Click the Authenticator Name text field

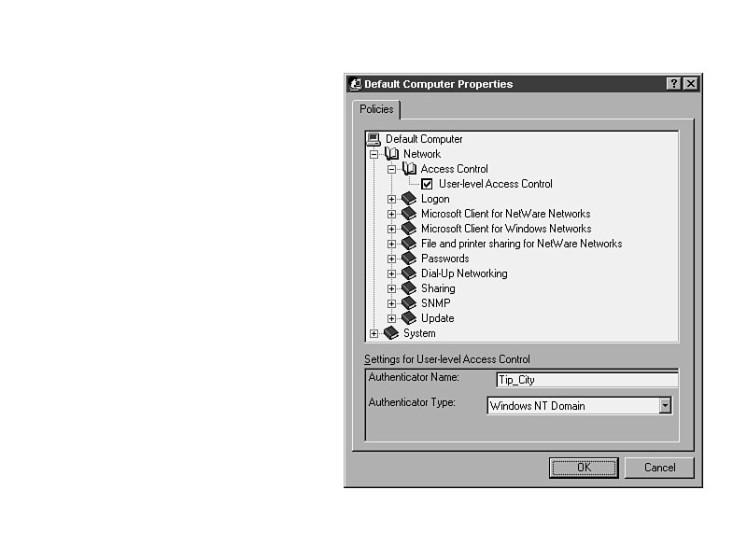click(x=586, y=380)
